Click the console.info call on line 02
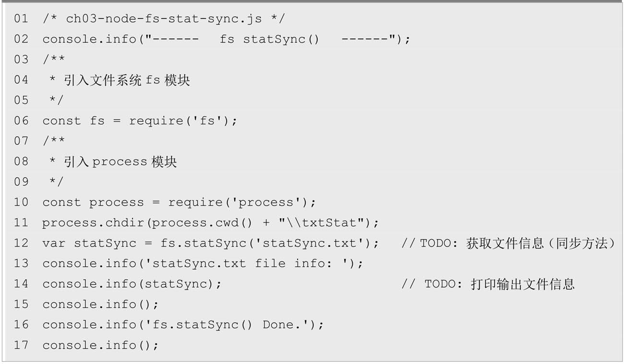This screenshot has height=364, width=624. (x=227, y=39)
